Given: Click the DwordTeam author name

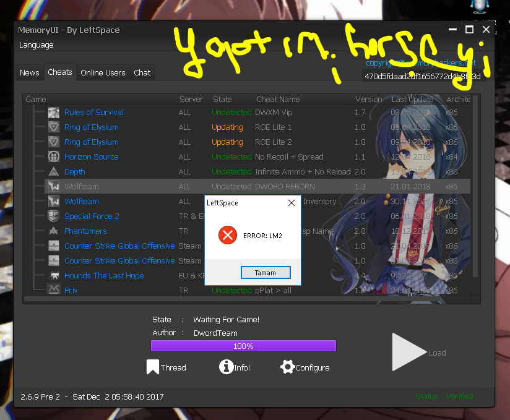Looking at the screenshot, I should [x=215, y=333].
